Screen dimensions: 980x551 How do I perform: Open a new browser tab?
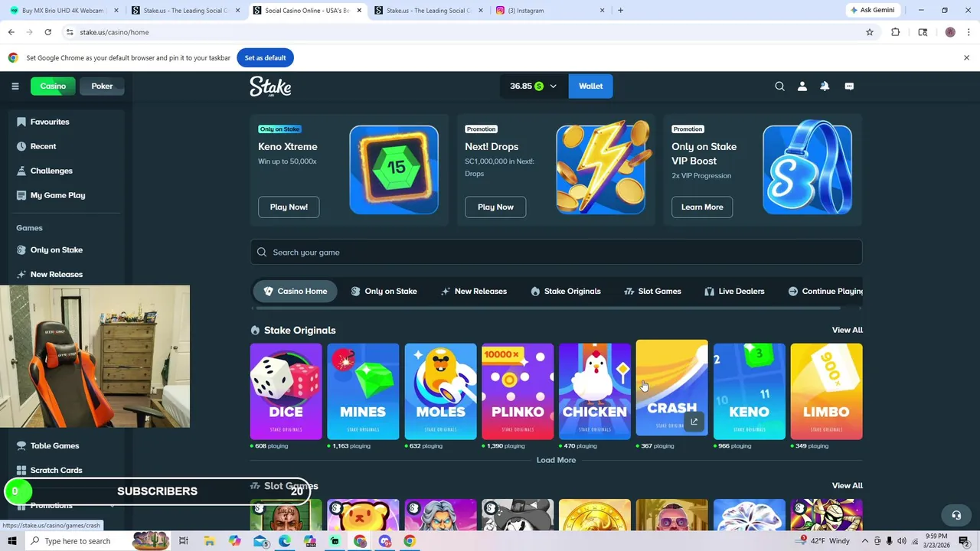[x=620, y=11]
